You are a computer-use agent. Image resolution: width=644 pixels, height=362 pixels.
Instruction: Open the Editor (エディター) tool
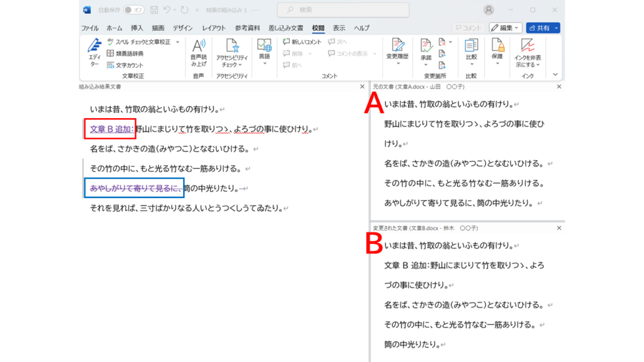click(x=94, y=53)
